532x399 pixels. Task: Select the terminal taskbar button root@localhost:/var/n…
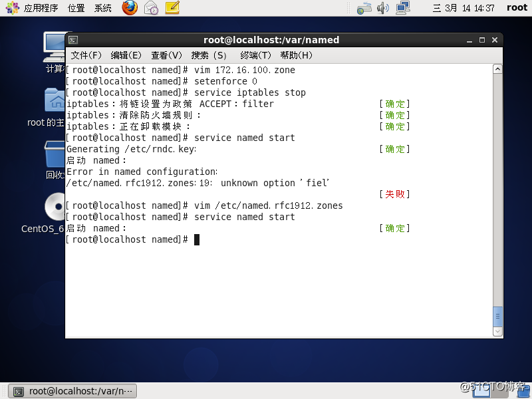[x=72, y=391]
